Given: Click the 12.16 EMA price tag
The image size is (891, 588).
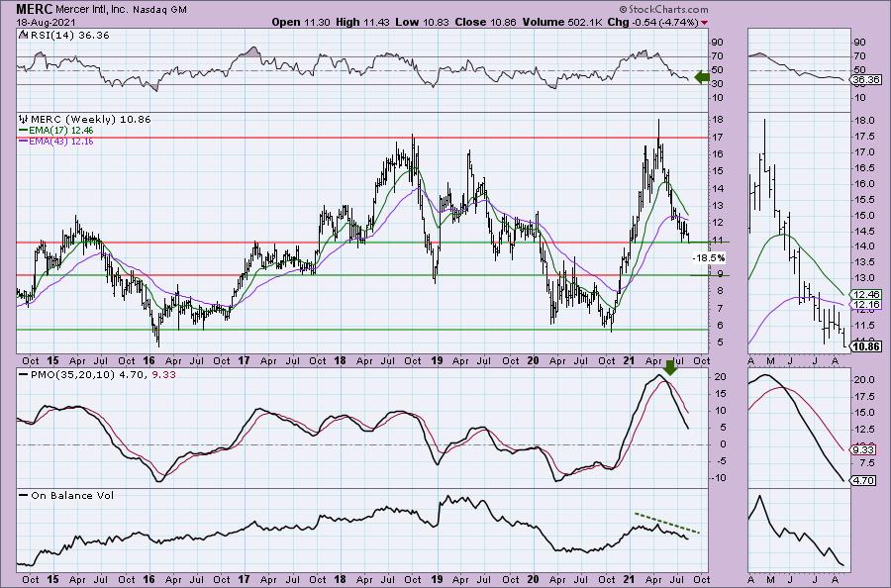Looking at the screenshot, I should 866,305.
